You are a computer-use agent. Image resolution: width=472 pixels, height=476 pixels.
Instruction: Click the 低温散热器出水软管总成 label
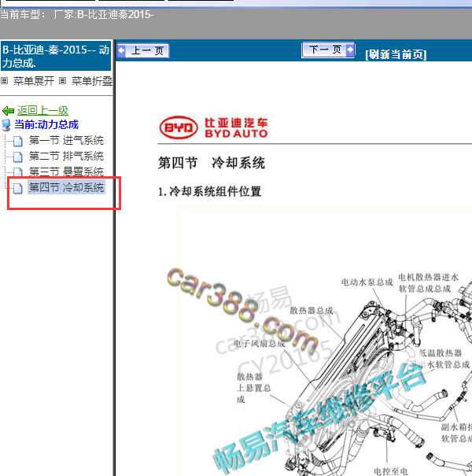[x=444, y=359]
